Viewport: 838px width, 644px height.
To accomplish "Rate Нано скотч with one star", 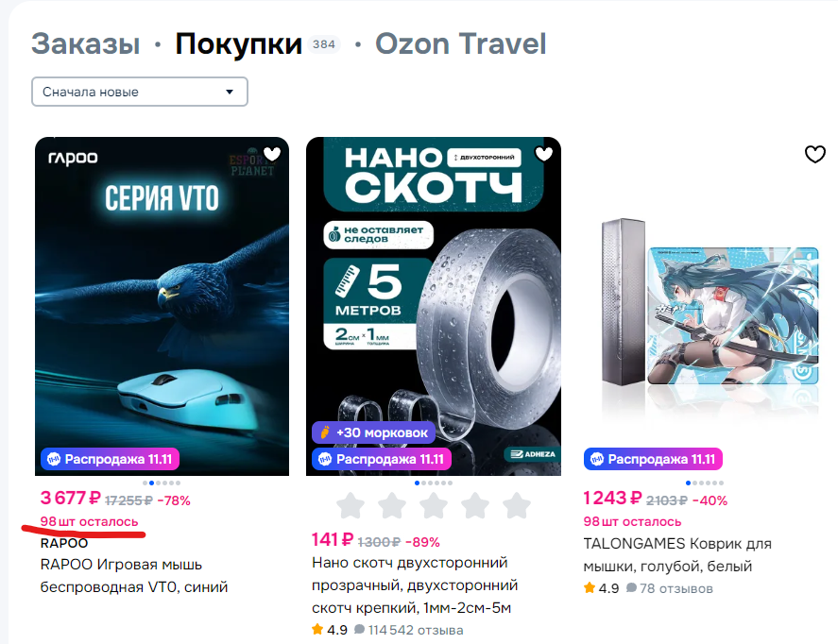I will tap(351, 506).
